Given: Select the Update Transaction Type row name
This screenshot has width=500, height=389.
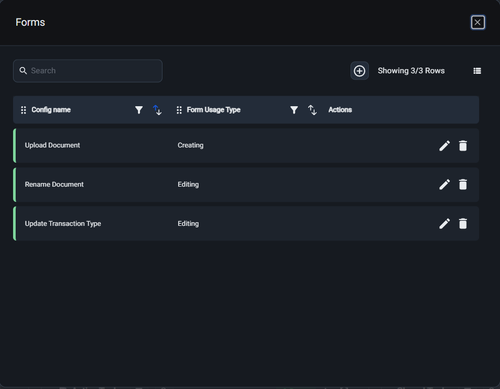Looking at the screenshot, I should [63, 224].
